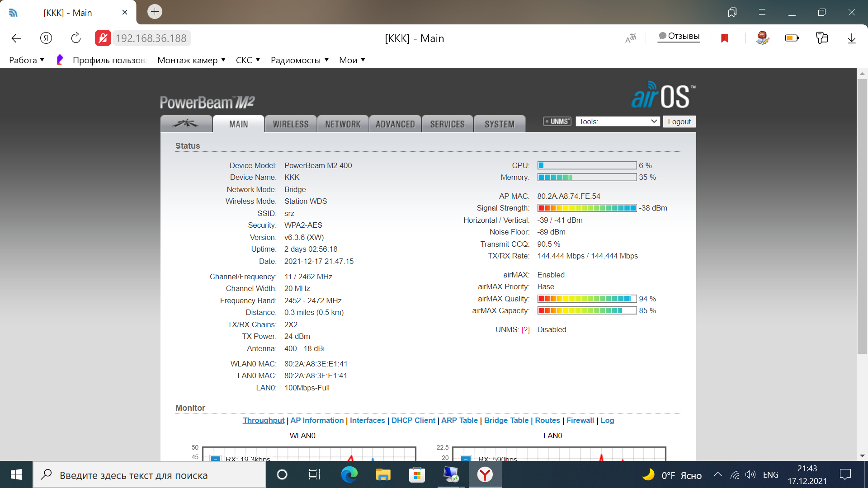Open Cortana circle icon on taskbar
The image size is (868, 488).
pyautogui.click(x=282, y=474)
